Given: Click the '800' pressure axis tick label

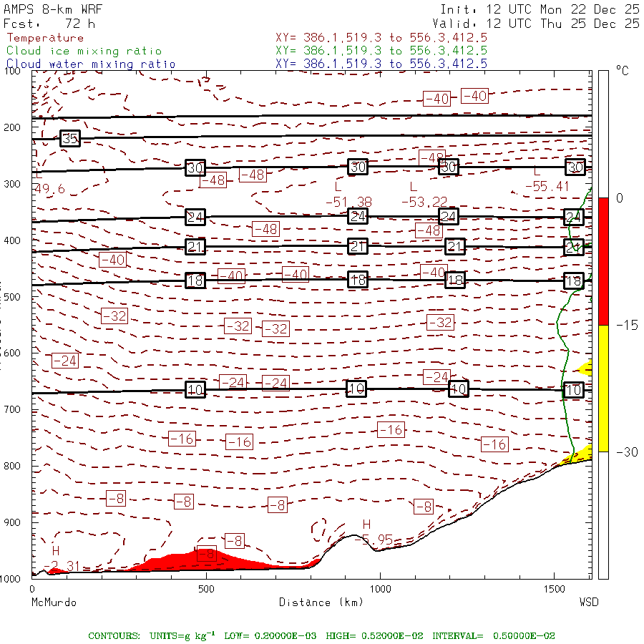Looking at the screenshot, I should 12,466.
